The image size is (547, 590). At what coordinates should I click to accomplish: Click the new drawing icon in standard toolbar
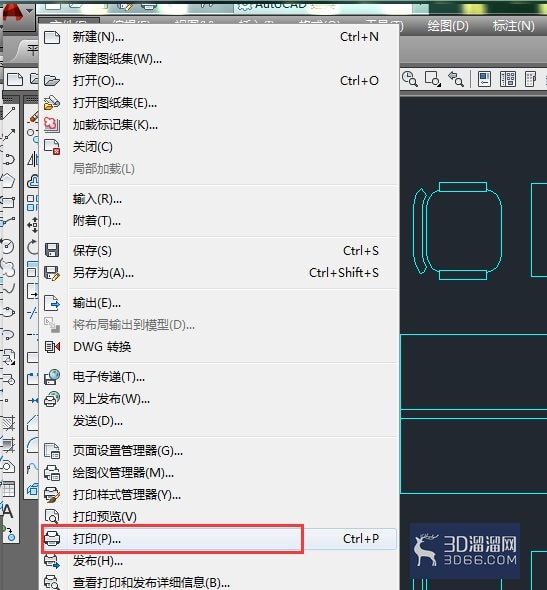pyautogui.click(x=15, y=79)
